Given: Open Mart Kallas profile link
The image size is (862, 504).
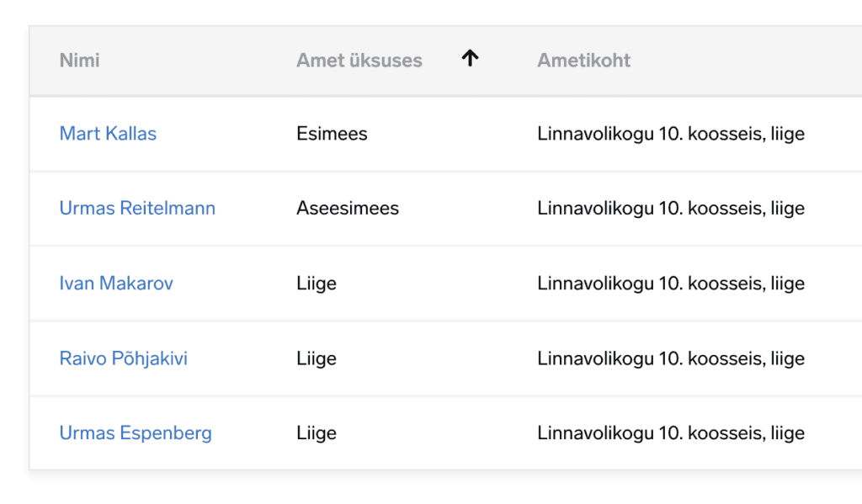Looking at the screenshot, I should coord(108,134).
